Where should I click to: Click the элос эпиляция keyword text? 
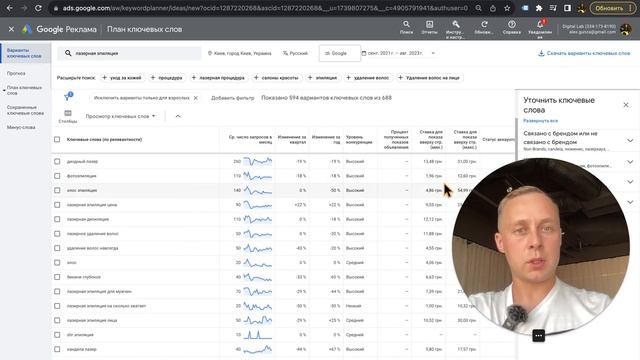(x=82, y=190)
